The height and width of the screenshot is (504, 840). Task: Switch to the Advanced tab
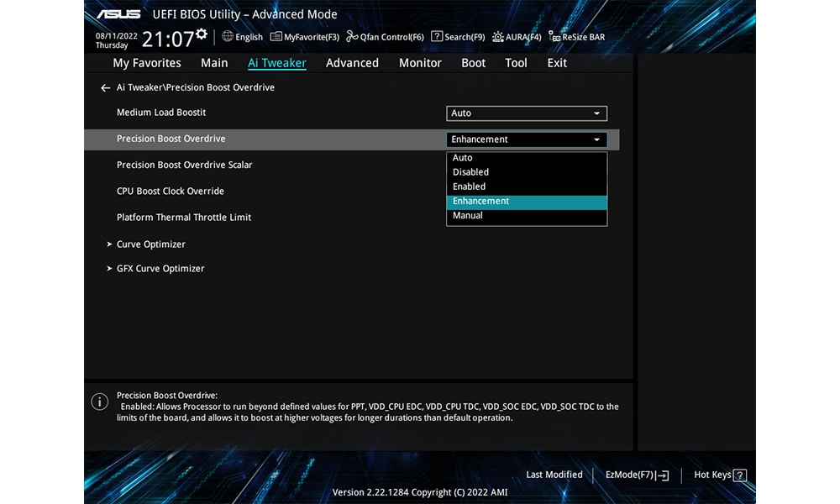pos(352,63)
